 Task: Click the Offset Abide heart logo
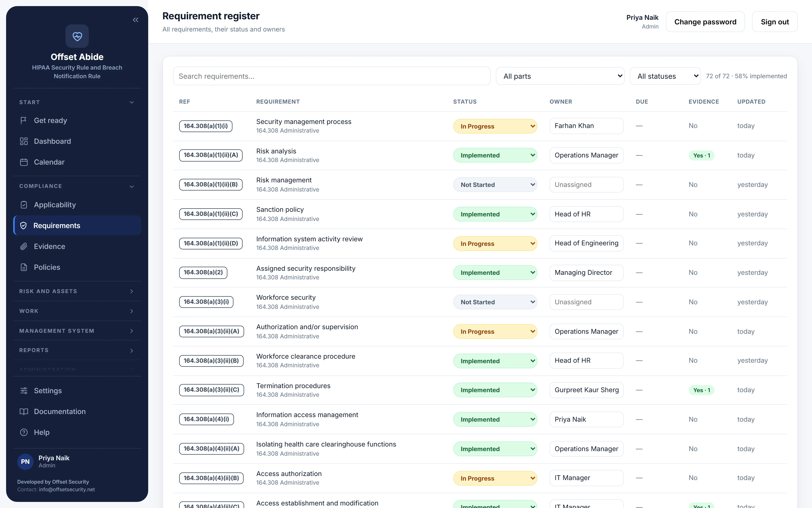tap(77, 36)
